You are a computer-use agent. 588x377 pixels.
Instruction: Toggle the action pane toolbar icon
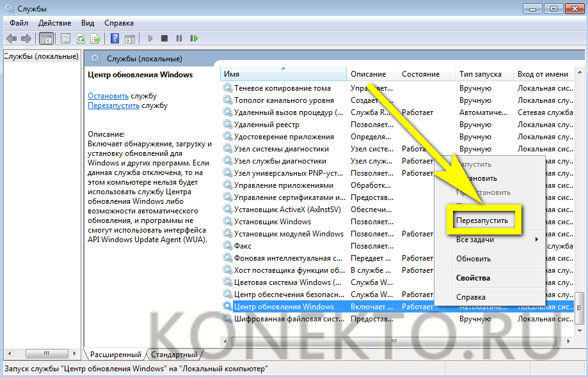tap(130, 38)
